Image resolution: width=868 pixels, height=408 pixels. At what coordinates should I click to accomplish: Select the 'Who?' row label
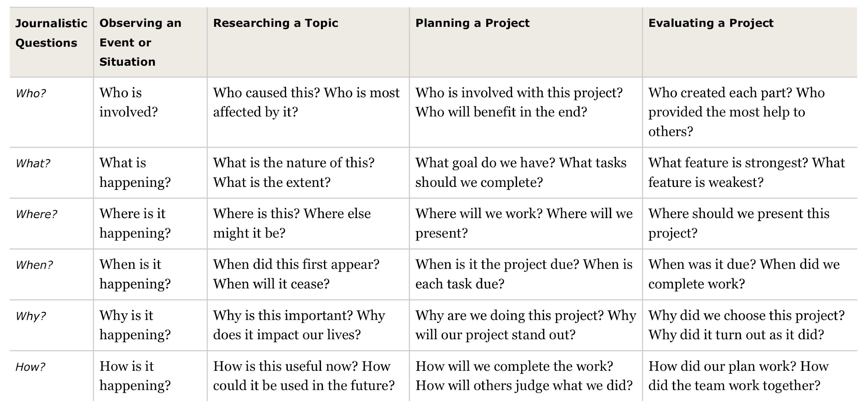(31, 93)
